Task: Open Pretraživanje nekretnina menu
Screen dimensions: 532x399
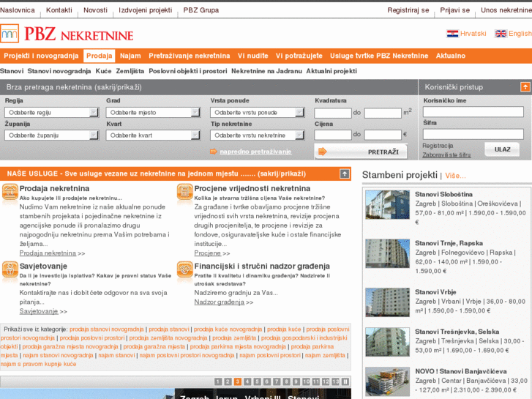Action: 190,56
